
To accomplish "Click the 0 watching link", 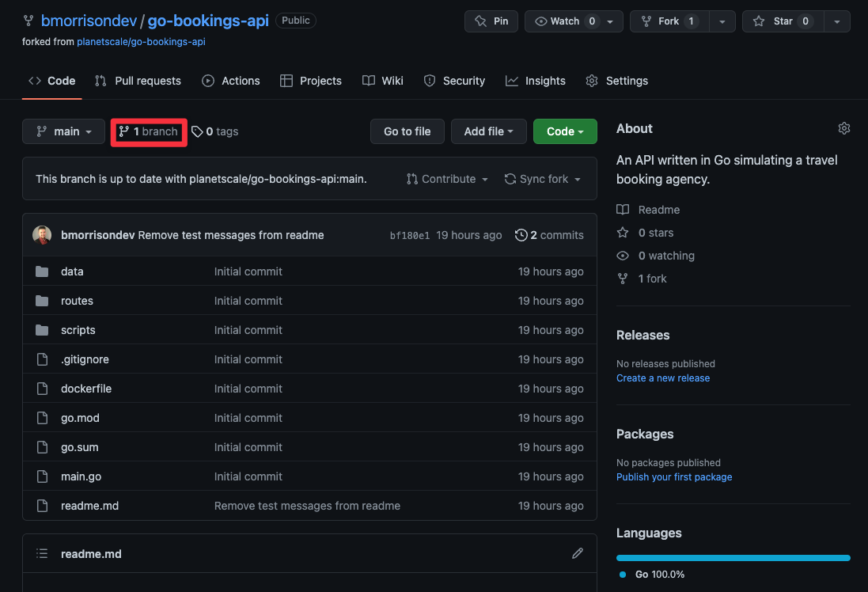I will click(666, 256).
